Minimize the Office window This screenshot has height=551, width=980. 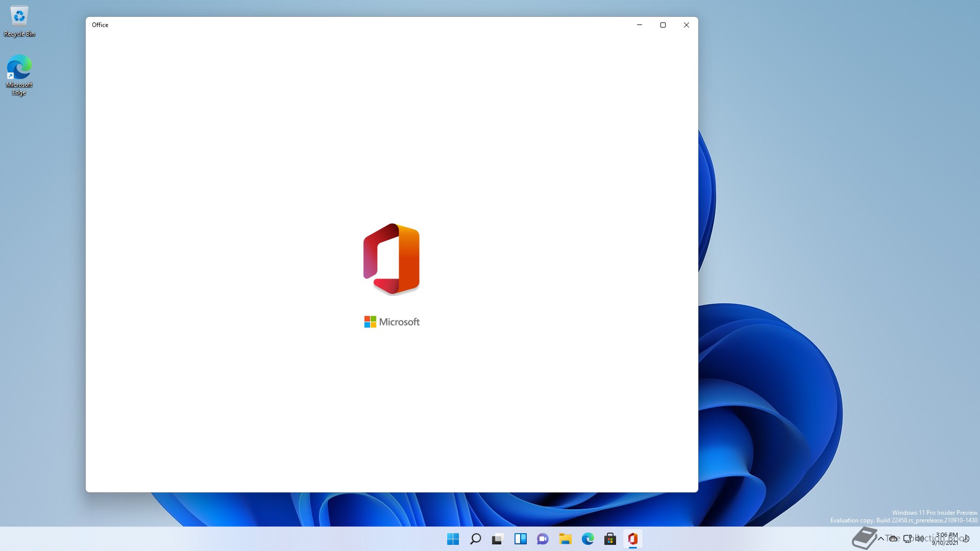(640, 25)
